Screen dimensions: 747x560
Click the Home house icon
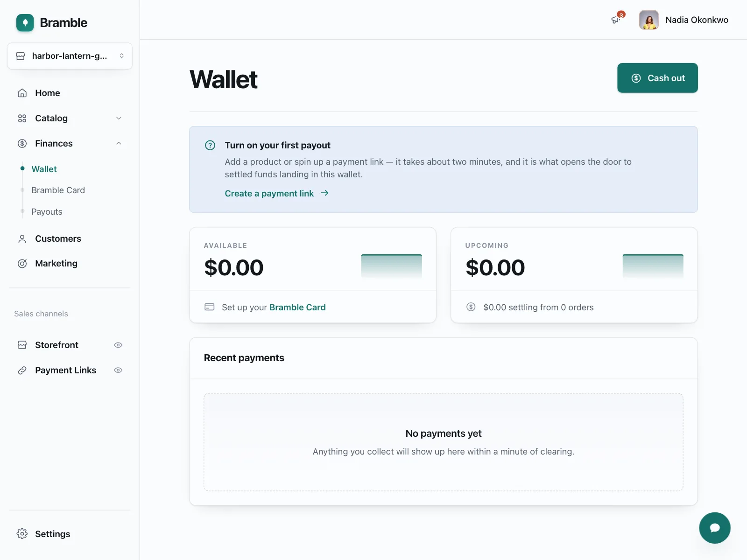[22, 93]
